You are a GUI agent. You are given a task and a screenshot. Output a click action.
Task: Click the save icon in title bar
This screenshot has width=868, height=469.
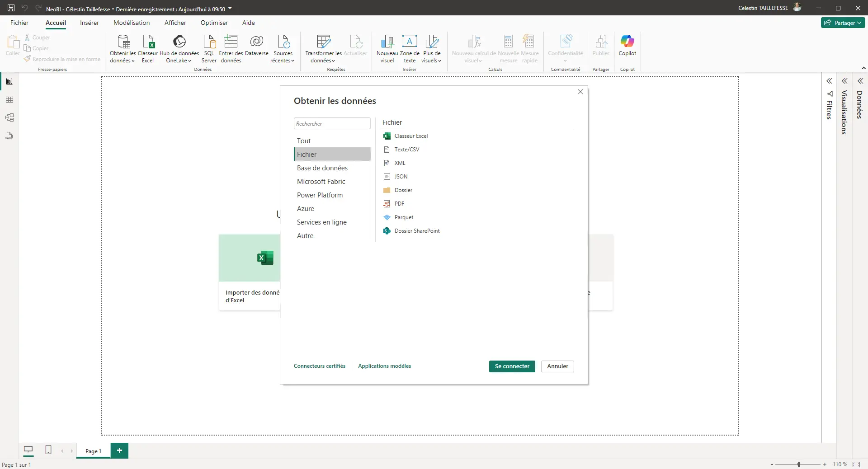(11, 8)
